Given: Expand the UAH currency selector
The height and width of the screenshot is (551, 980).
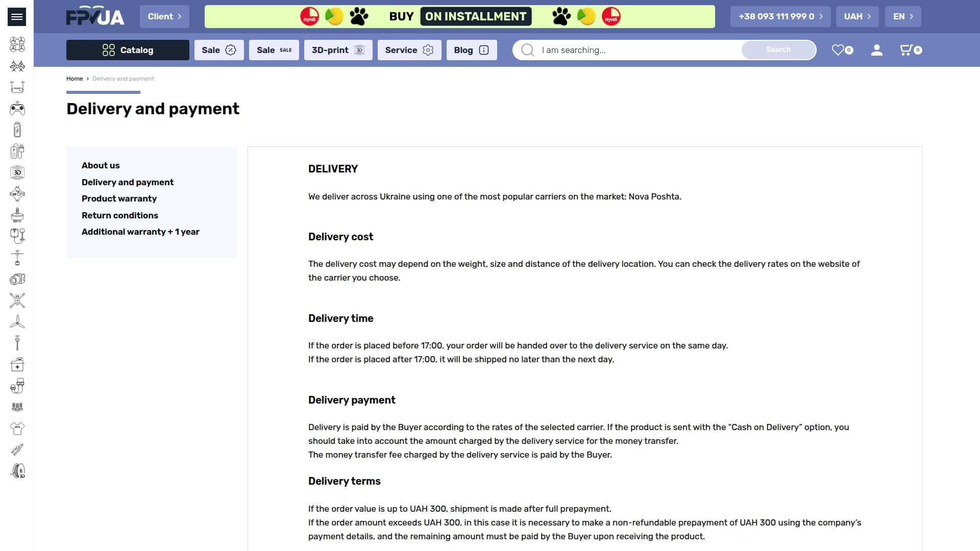Looking at the screenshot, I should point(857,16).
